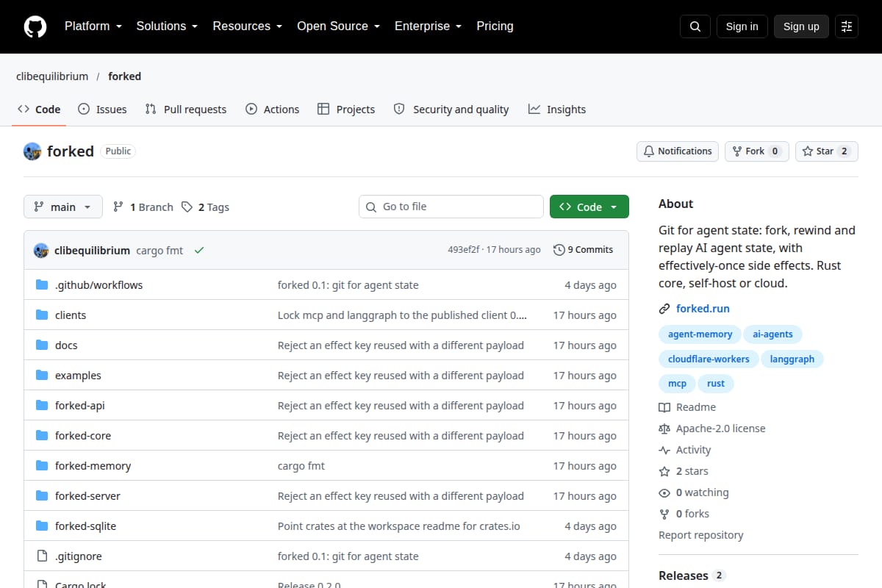
Task: Focus the Go to file field
Action: pyautogui.click(x=451, y=207)
